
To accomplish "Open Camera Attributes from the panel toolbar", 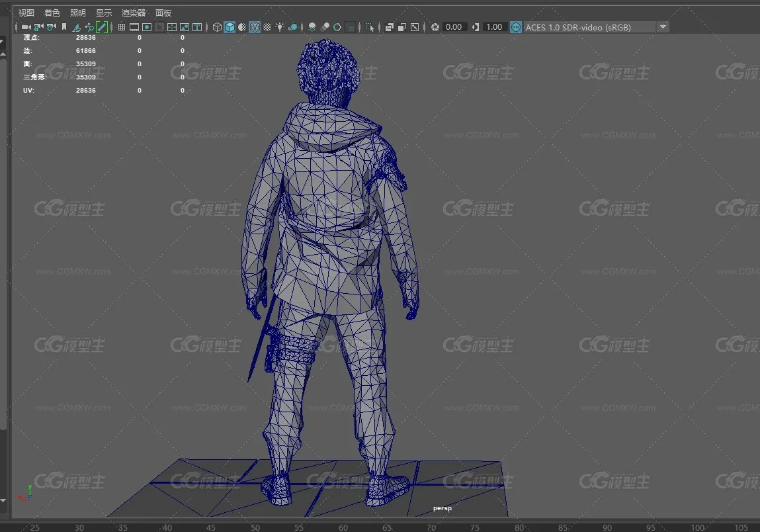I will click(52, 27).
